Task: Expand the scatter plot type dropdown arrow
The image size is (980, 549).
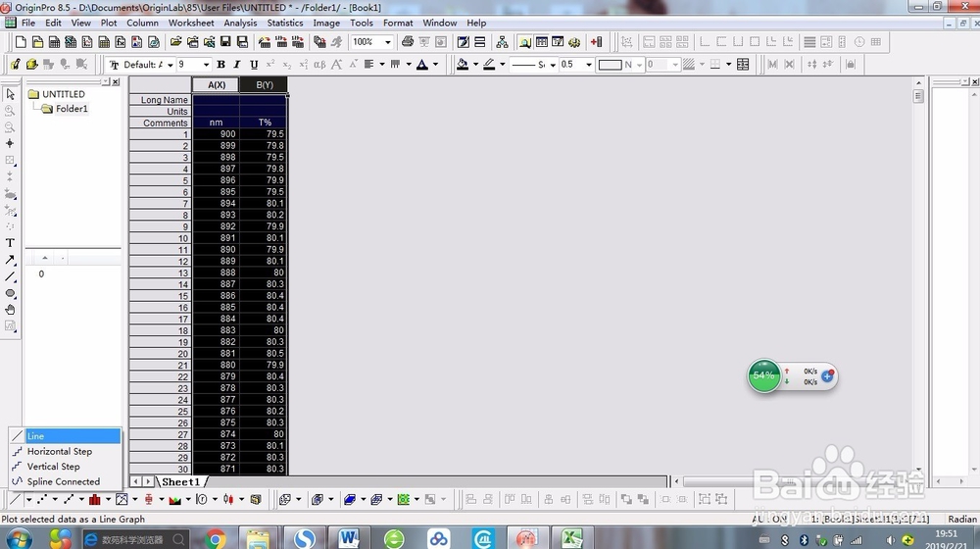Action: 55,499
